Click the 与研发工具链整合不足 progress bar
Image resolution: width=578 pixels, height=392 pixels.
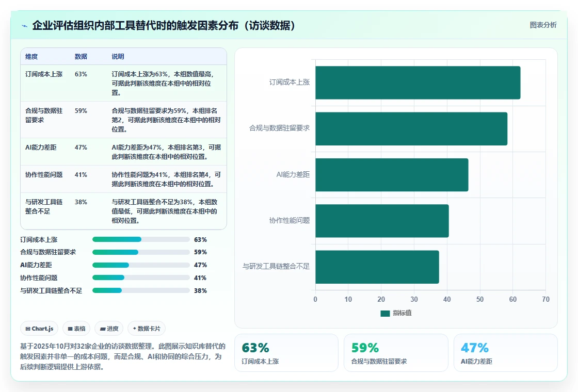point(141,291)
